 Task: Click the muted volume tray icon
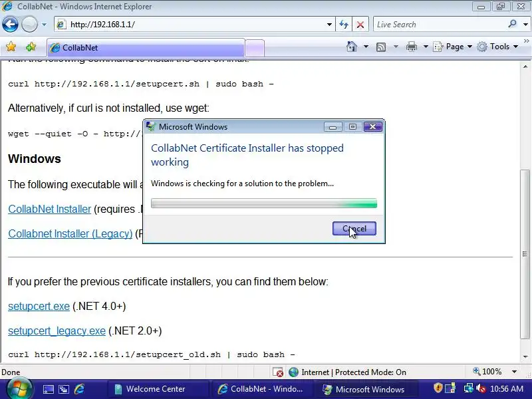click(x=481, y=388)
